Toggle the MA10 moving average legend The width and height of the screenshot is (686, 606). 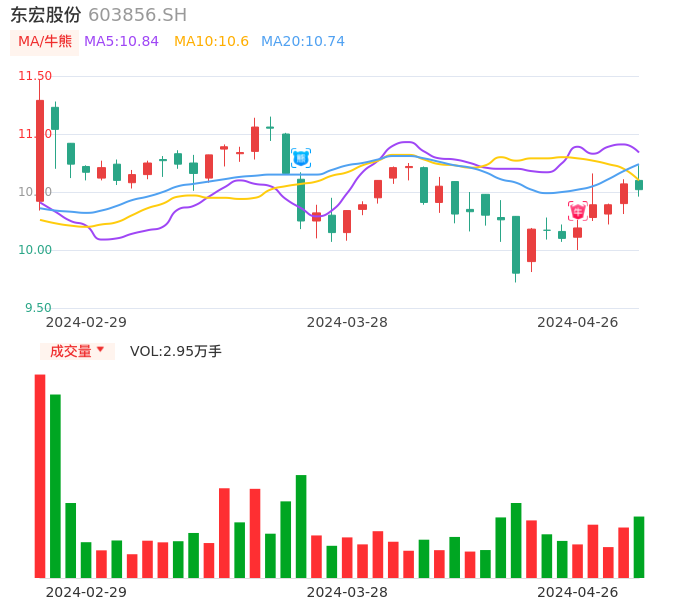(x=211, y=42)
